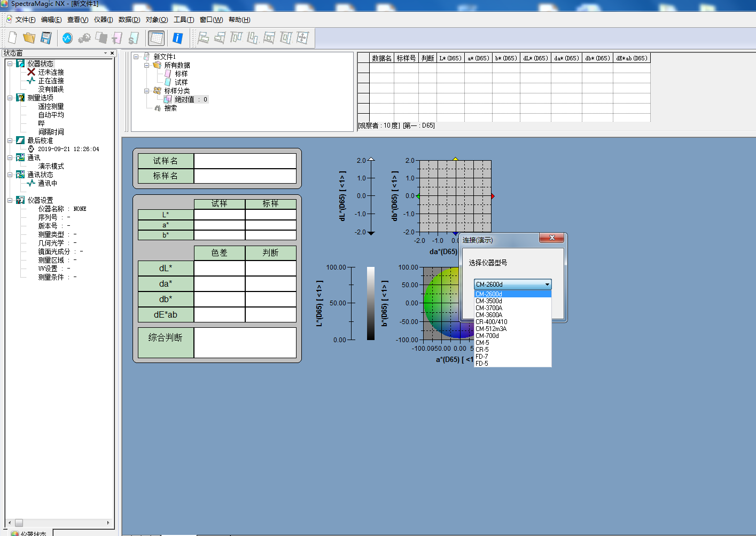Click the 搜索 binoculars icon
The height and width of the screenshot is (536, 756).
[158, 108]
